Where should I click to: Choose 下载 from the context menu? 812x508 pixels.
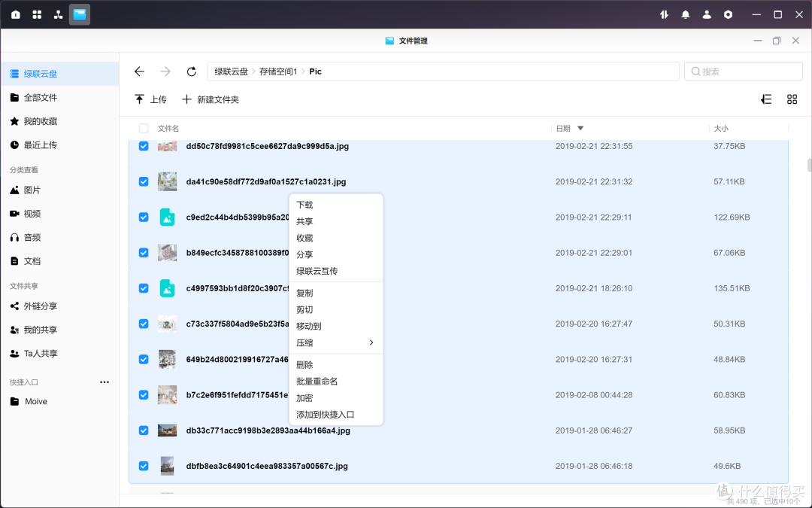point(335,205)
